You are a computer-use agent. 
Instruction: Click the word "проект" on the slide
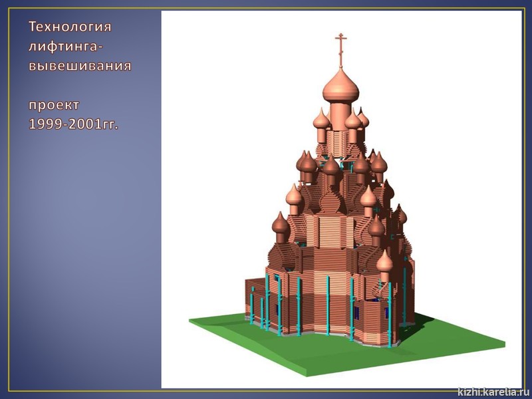[53, 105]
